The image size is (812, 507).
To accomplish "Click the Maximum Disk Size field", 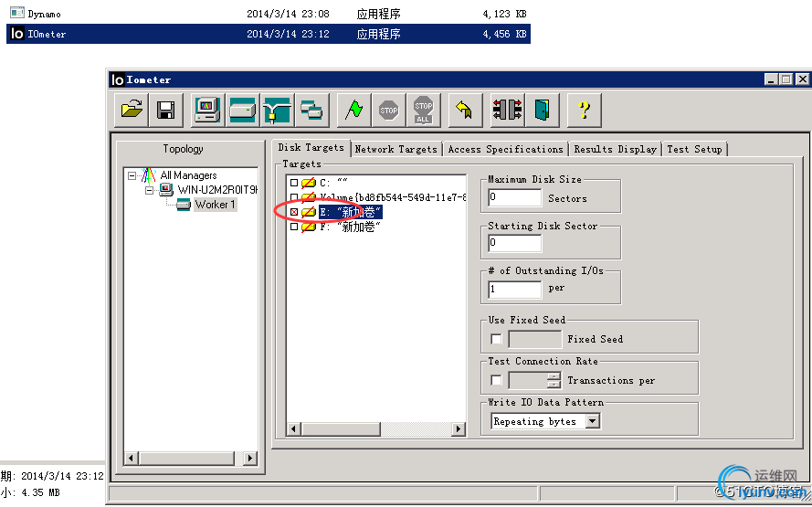I will [x=515, y=198].
